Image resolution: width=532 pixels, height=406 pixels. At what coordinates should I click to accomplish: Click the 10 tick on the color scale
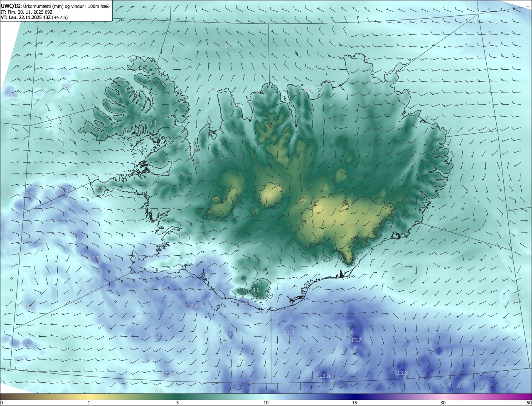[266, 403]
